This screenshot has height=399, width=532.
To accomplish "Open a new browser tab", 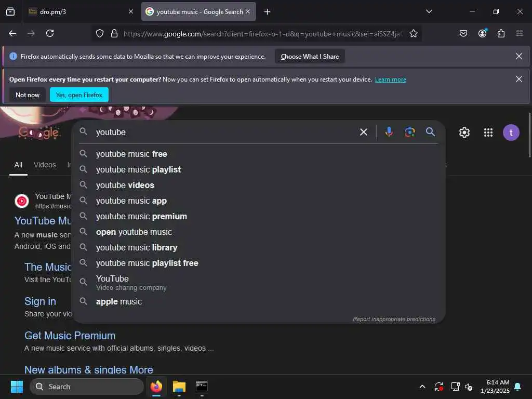I will tap(267, 12).
